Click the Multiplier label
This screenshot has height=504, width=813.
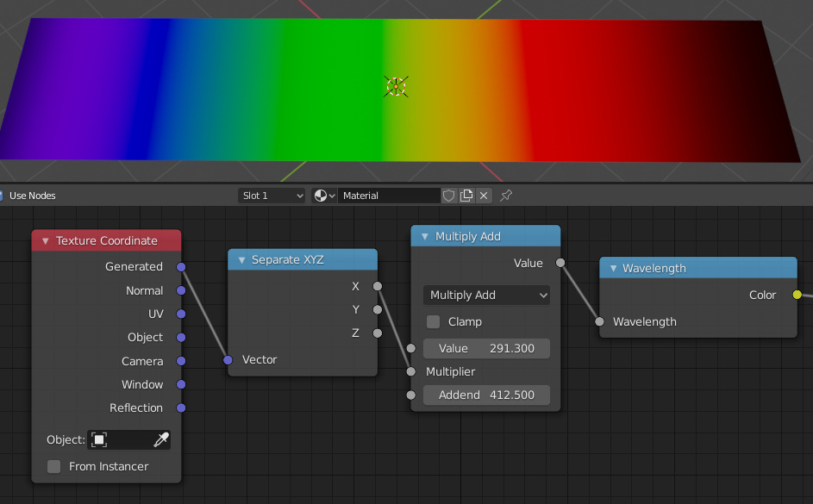coord(450,371)
